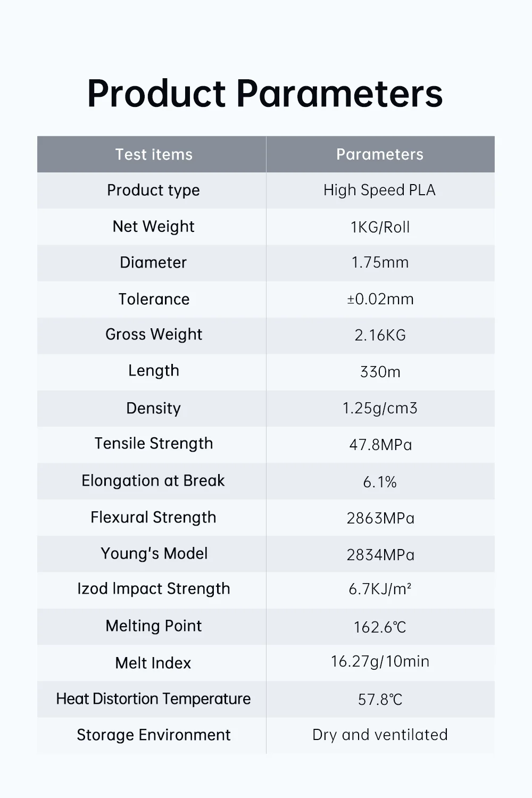
Task: Click the Product Parameters heading
Action: (265, 94)
